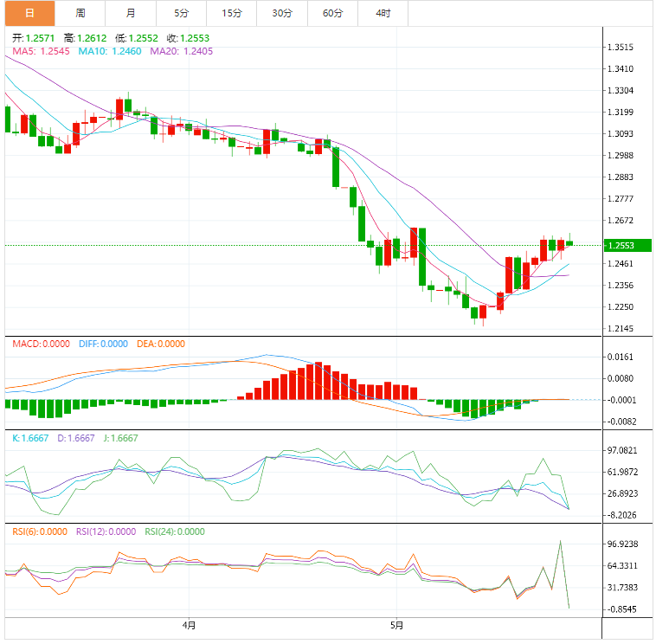Click the RSI(24):0.0000 label
This screenshot has width=656, height=644.
pyautogui.click(x=175, y=531)
